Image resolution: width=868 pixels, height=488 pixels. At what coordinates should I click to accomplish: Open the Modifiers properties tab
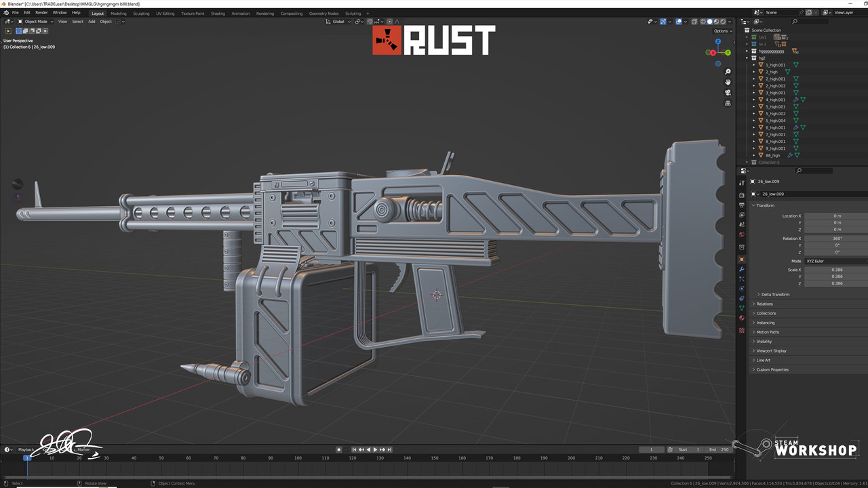click(x=742, y=269)
